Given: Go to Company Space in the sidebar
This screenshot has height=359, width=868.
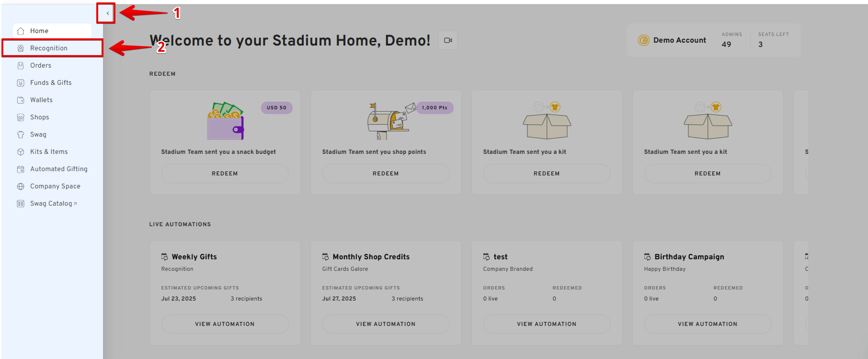Looking at the screenshot, I should pyautogui.click(x=55, y=186).
